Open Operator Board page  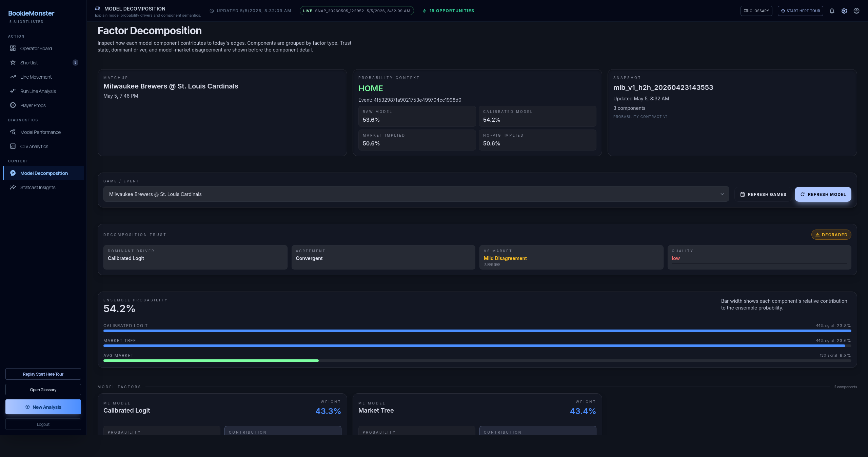pos(43,48)
